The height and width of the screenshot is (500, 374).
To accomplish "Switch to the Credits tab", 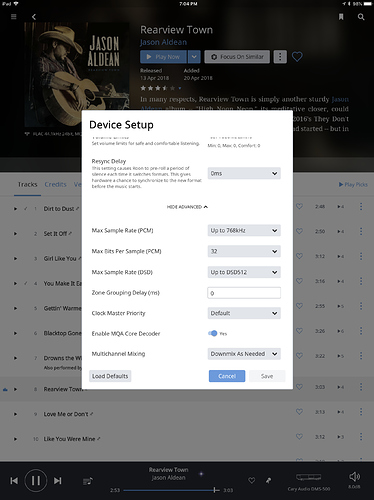I will (55, 184).
